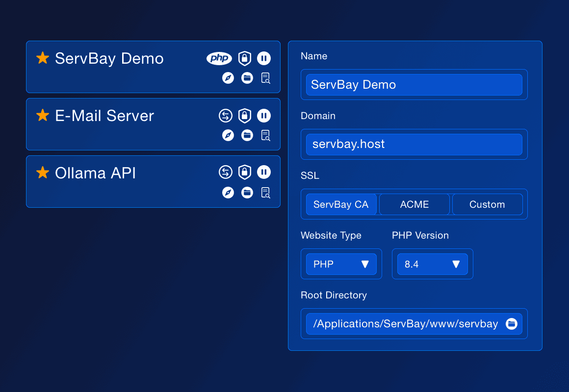
Task: Open the Ollama API folder icon
Action: pos(247,193)
